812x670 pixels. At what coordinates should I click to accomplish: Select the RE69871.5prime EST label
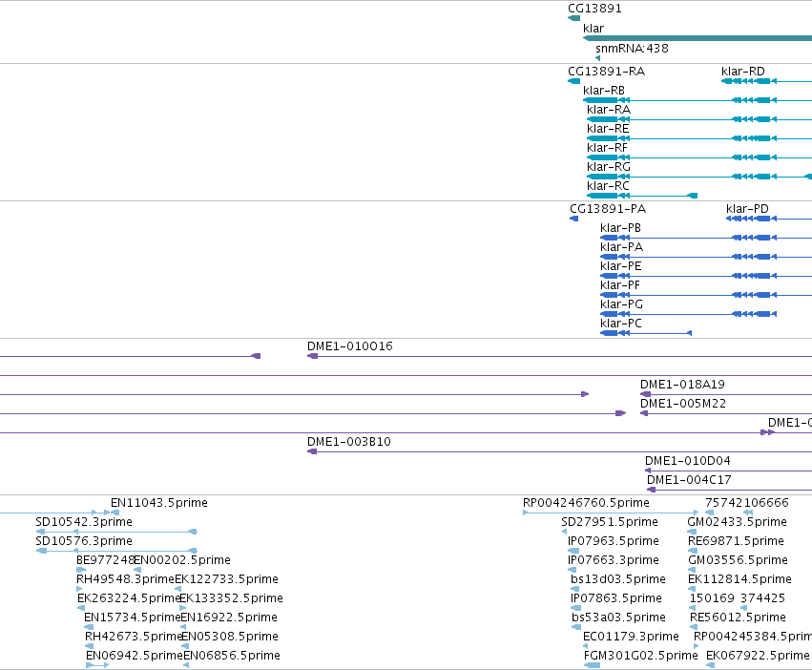click(736, 541)
